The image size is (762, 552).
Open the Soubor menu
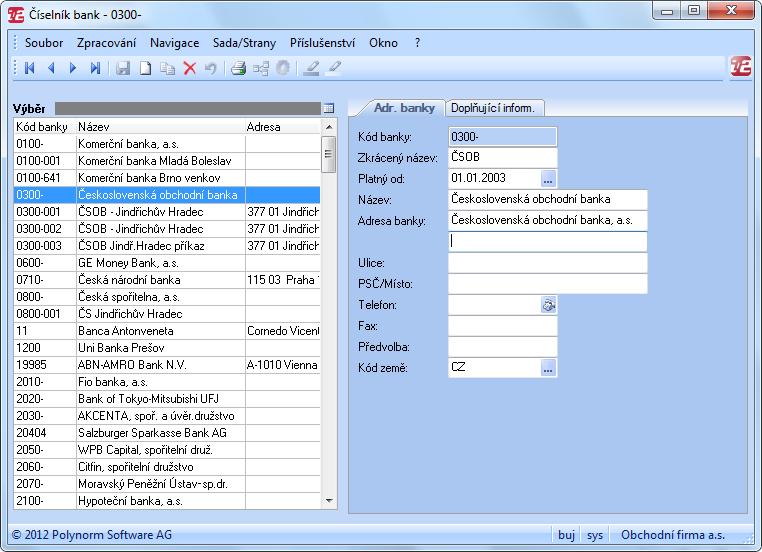click(x=44, y=43)
